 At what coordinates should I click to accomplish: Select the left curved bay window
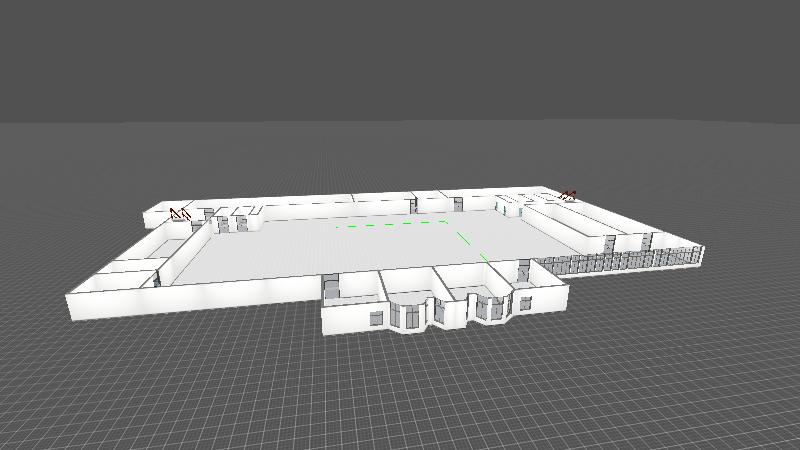tap(410, 315)
